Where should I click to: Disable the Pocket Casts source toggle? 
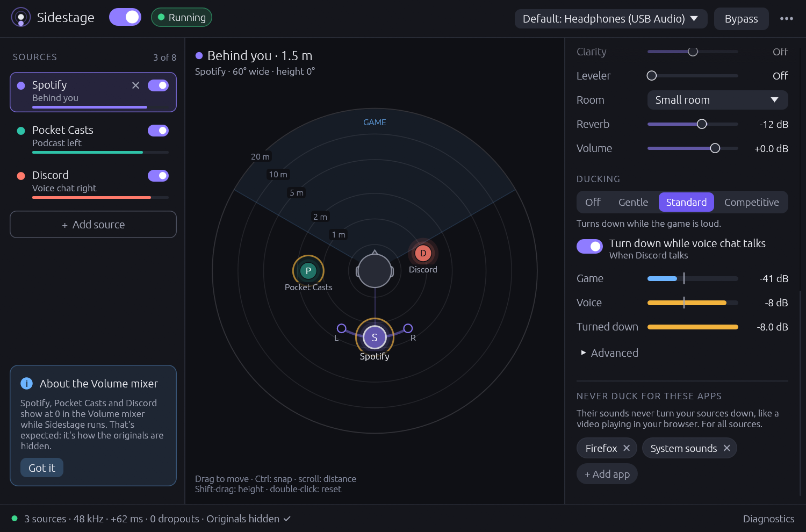click(x=159, y=131)
